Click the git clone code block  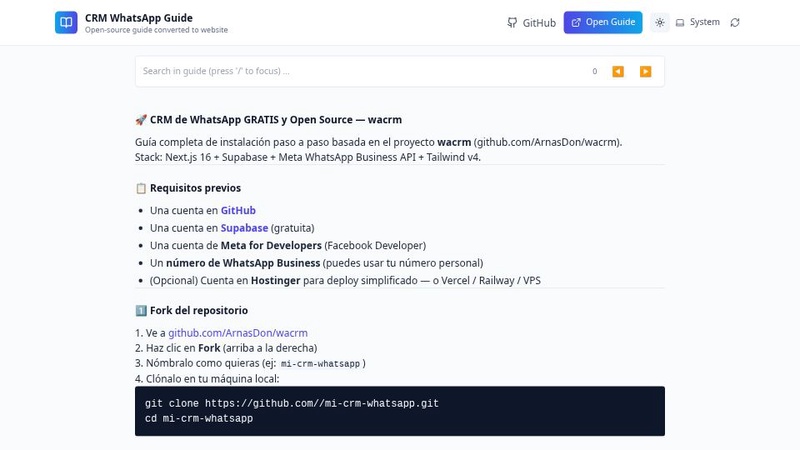tap(399, 411)
